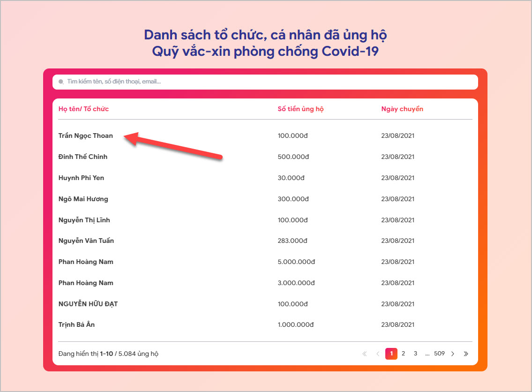The image size is (532, 392).
Task: Select the donor name Trần Ngọc Thoan
Action: pyautogui.click(x=85, y=136)
